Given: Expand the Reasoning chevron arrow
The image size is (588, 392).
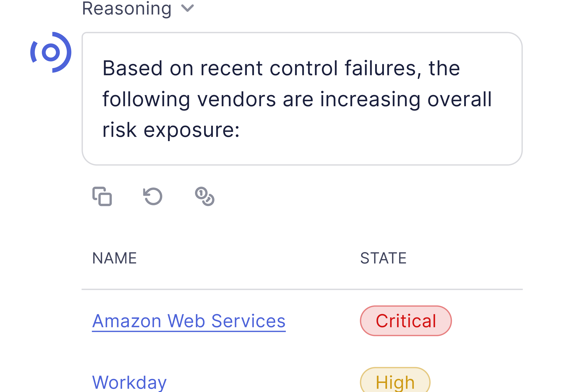Looking at the screenshot, I should pyautogui.click(x=187, y=8).
